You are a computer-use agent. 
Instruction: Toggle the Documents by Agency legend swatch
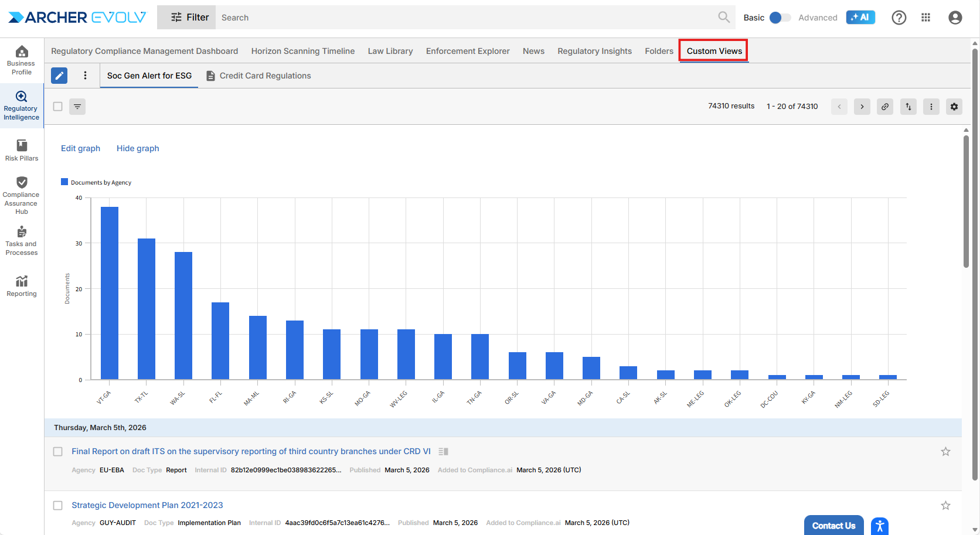pyautogui.click(x=64, y=182)
